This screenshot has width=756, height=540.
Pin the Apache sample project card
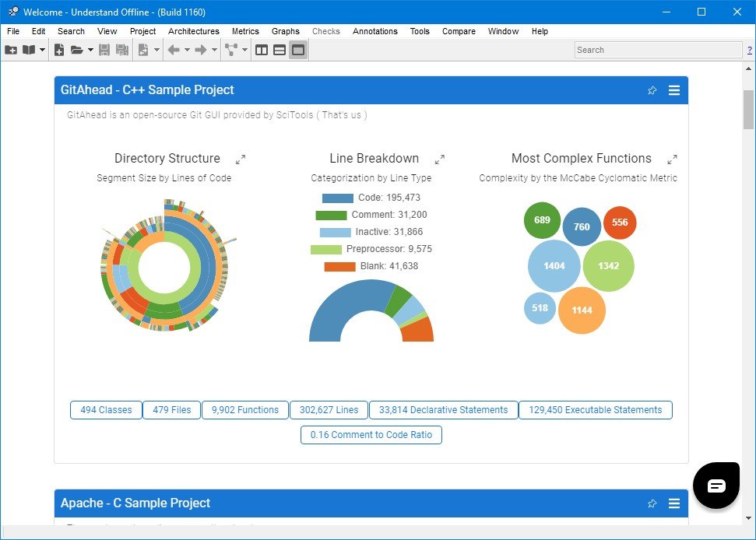click(652, 503)
